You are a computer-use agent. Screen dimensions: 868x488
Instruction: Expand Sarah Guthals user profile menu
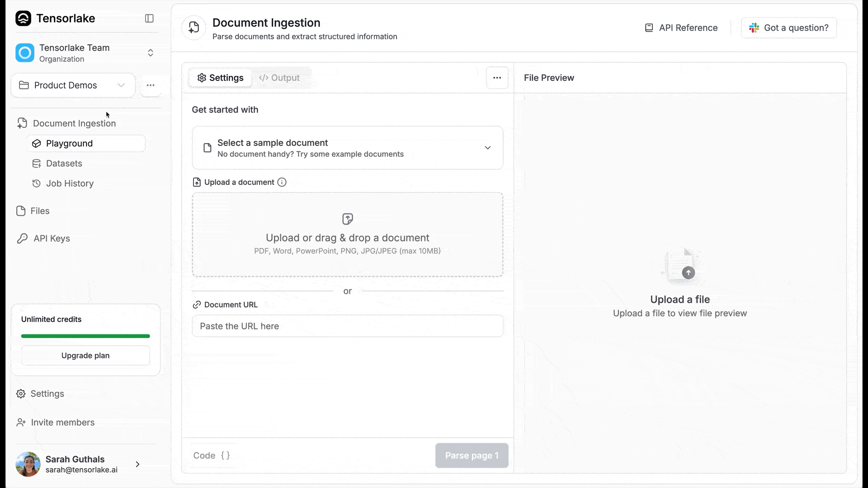pos(137,464)
